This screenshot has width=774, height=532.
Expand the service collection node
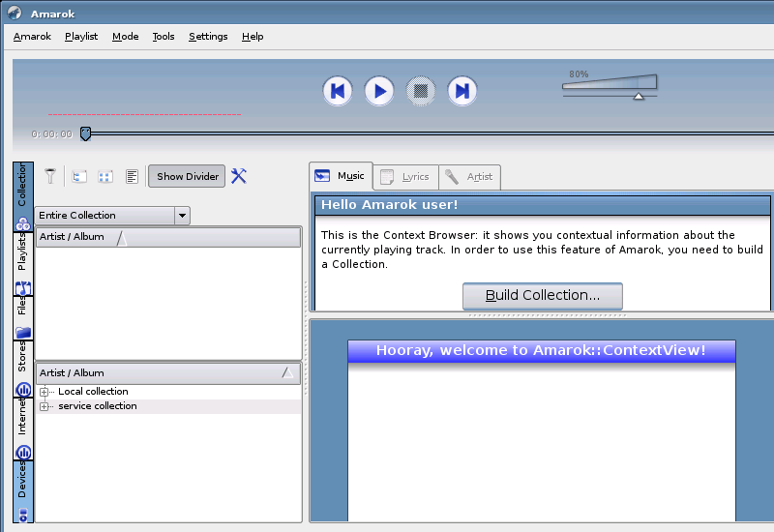(44, 406)
